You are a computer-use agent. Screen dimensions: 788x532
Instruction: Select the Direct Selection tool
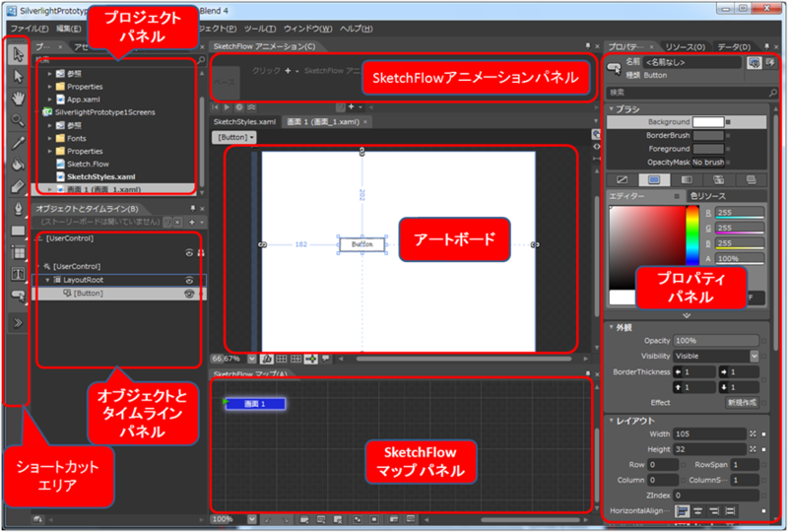18,77
